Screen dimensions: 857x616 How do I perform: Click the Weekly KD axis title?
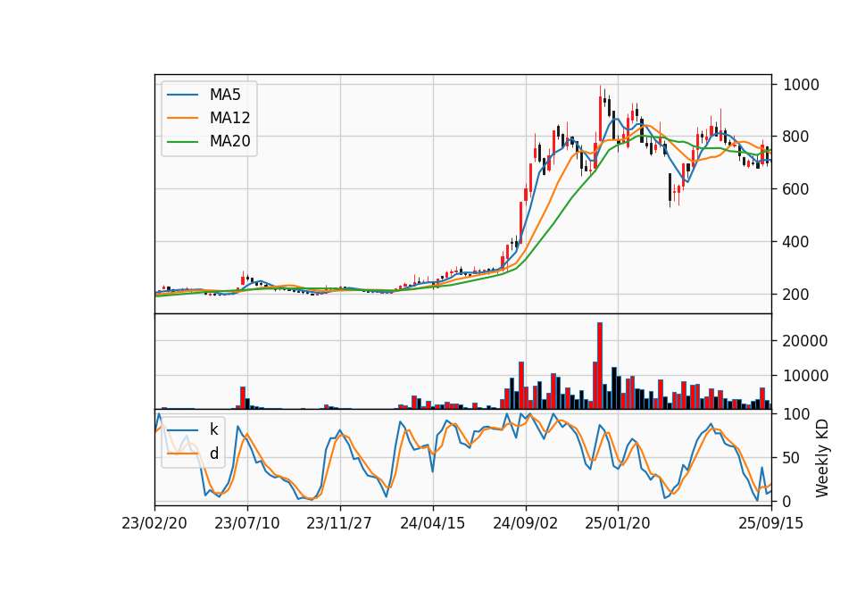(x=822, y=458)
